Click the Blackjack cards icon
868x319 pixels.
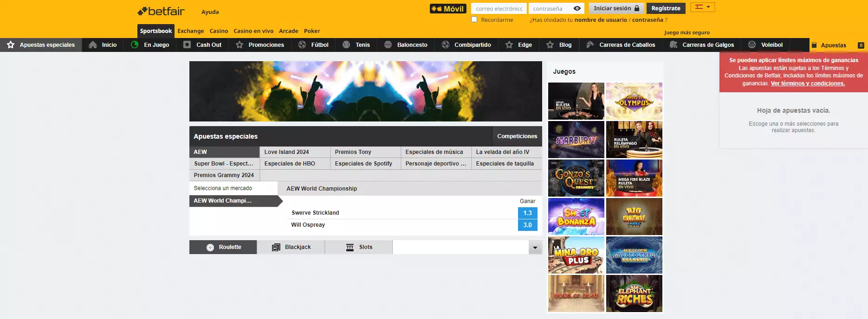(276, 247)
